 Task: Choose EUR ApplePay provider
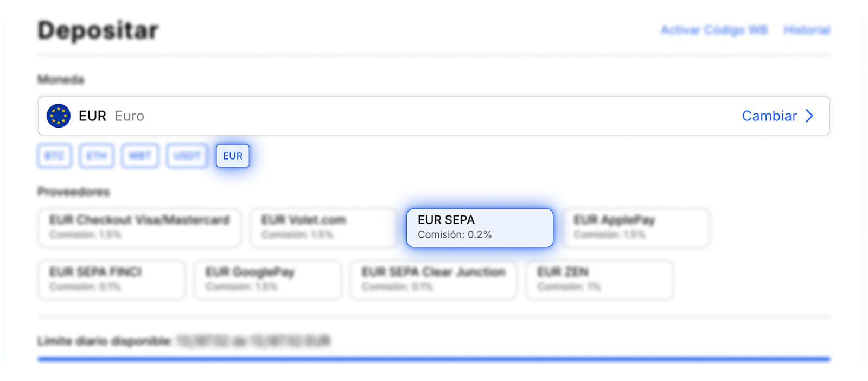636,227
